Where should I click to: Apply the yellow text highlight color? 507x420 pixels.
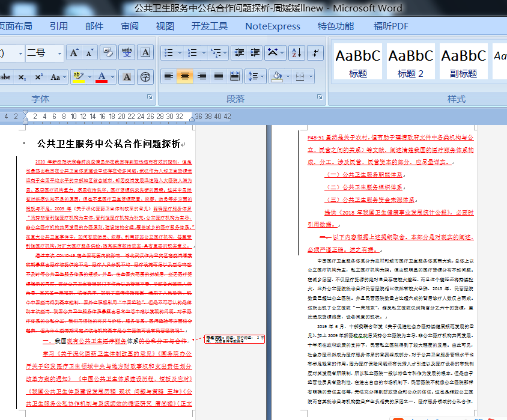[x=77, y=76]
